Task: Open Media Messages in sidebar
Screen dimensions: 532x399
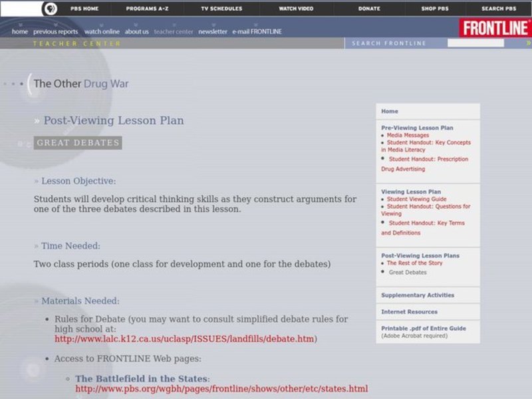Action: 408,135
